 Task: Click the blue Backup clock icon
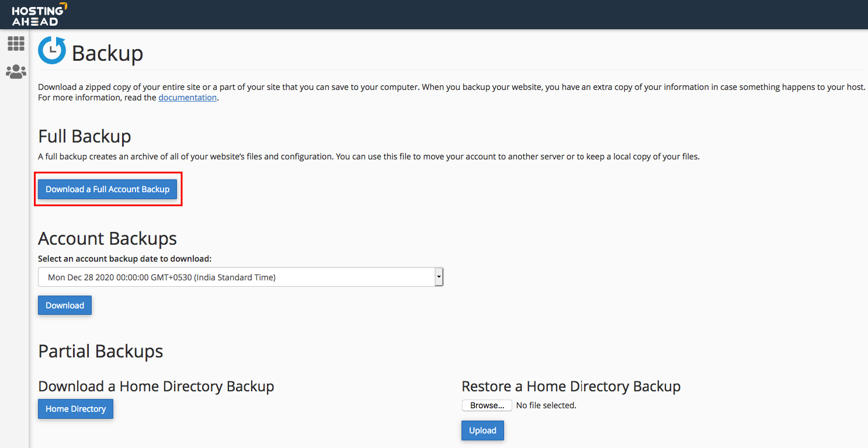[52, 50]
